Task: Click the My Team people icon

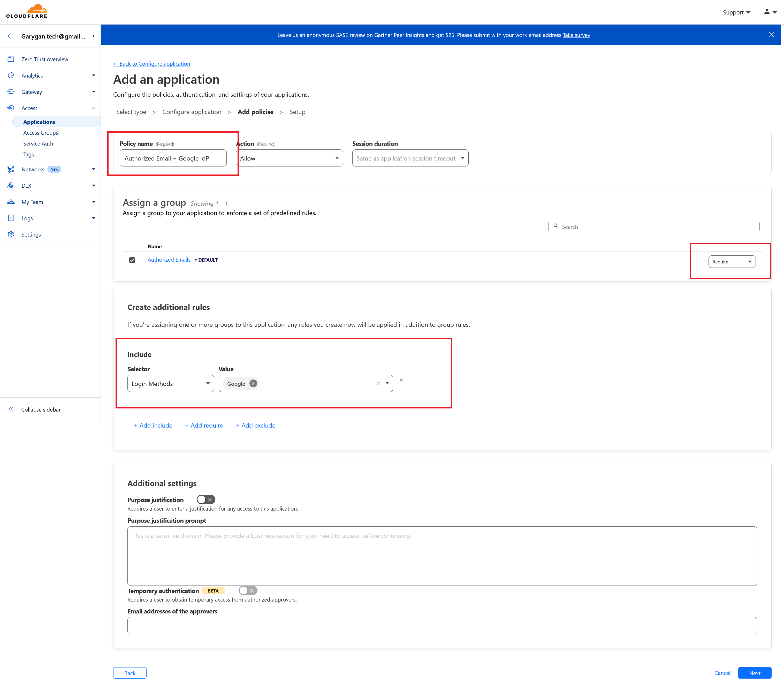Action: (x=11, y=202)
